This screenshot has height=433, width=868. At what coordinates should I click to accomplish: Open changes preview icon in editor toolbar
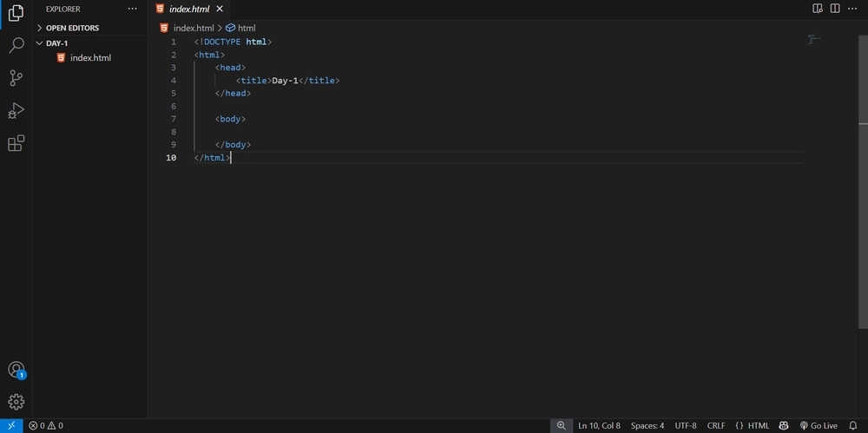(817, 9)
